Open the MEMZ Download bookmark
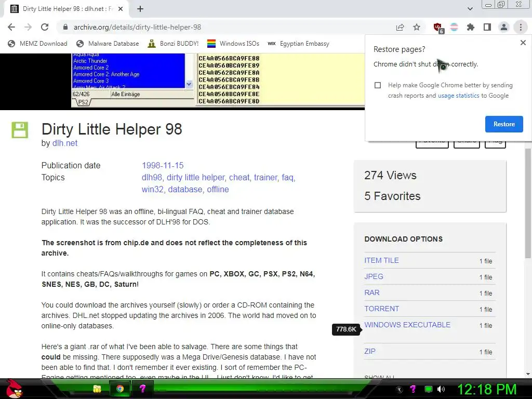The image size is (532, 399). click(x=37, y=44)
